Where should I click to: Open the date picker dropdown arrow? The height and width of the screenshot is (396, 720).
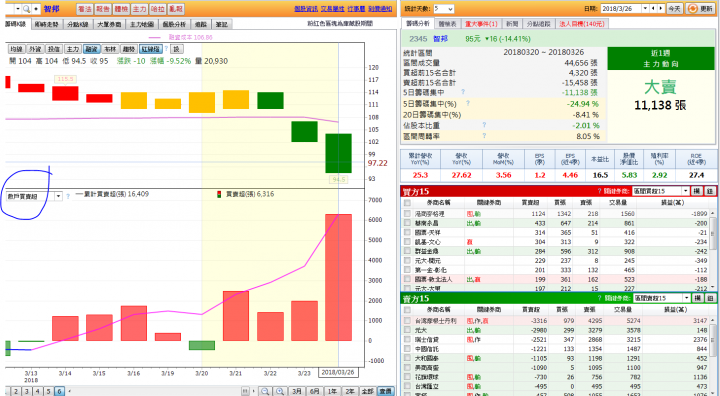click(x=645, y=9)
